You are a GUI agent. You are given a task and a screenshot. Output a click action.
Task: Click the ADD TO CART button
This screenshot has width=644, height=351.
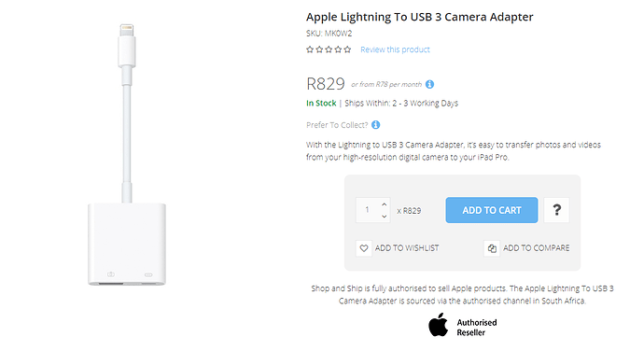click(492, 210)
